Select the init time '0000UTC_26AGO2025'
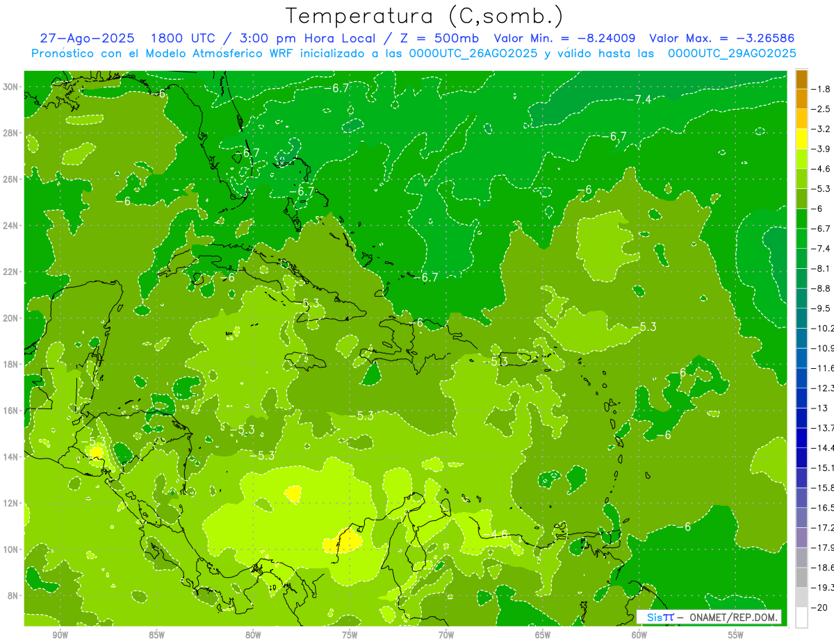 (473, 53)
